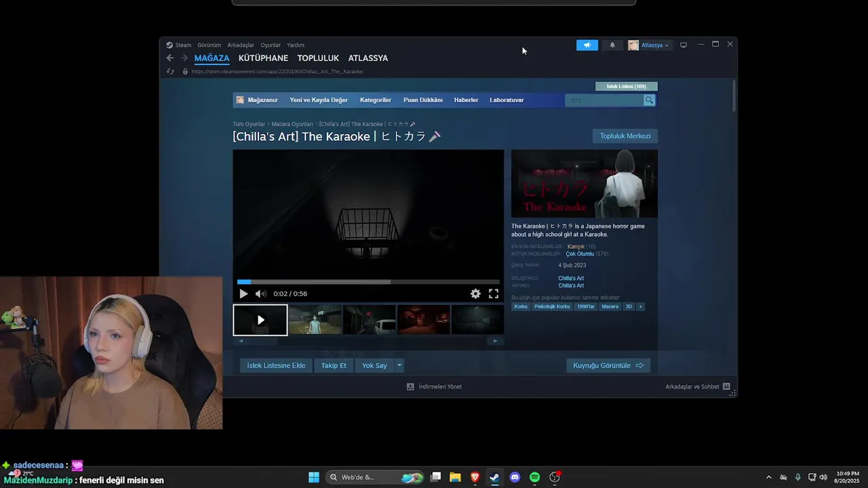The width and height of the screenshot is (868, 488).
Task: Open Laboratuvar in store nav
Action: pos(507,100)
